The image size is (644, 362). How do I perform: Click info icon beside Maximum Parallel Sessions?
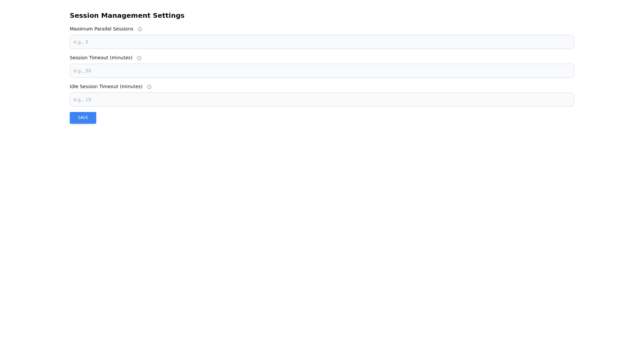point(140,29)
